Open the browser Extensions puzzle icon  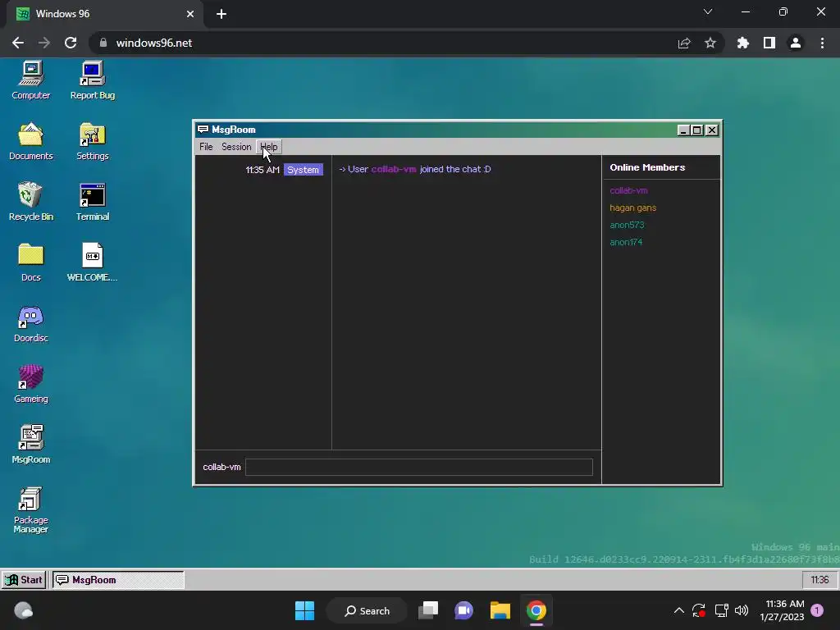(743, 43)
